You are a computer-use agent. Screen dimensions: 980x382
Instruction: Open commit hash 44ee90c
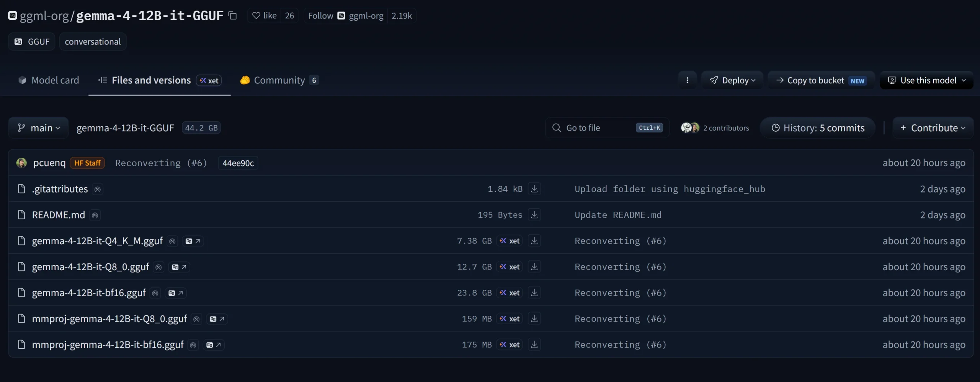tap(238, 163)
